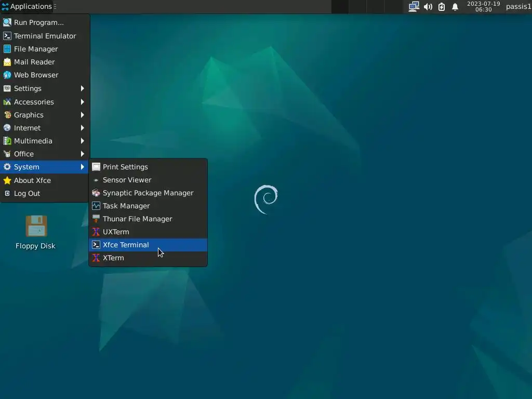Click the Xfce Terminal prompt icon
This screenshot has height=399, width=532.
(x=96, y=245)
